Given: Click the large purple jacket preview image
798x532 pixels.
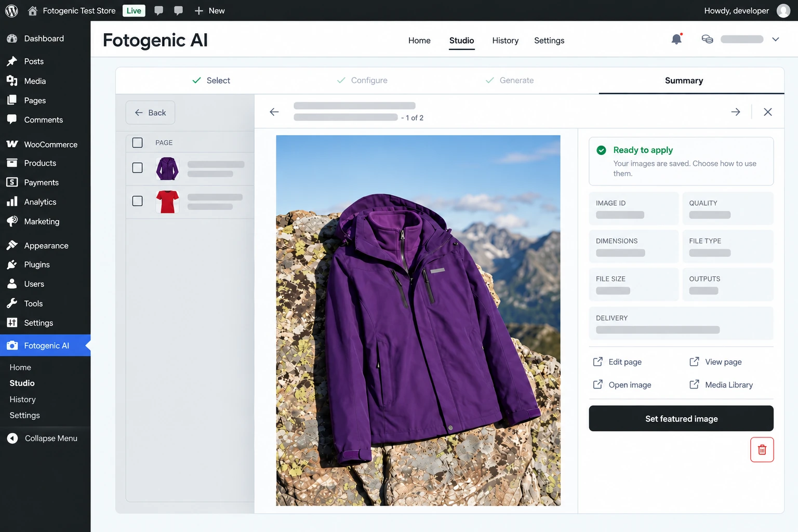Looking at the screenshot, I should click(418, 321).
